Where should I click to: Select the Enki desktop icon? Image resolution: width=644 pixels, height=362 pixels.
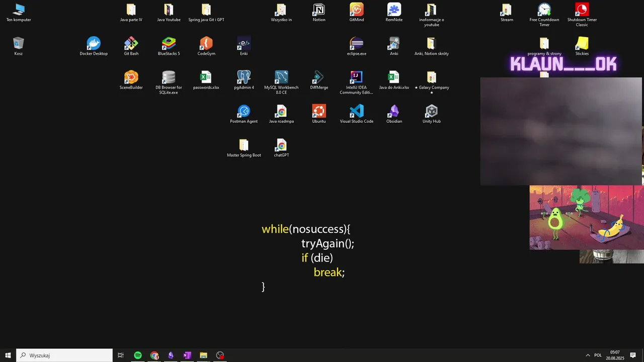click(x=244, y=46)
